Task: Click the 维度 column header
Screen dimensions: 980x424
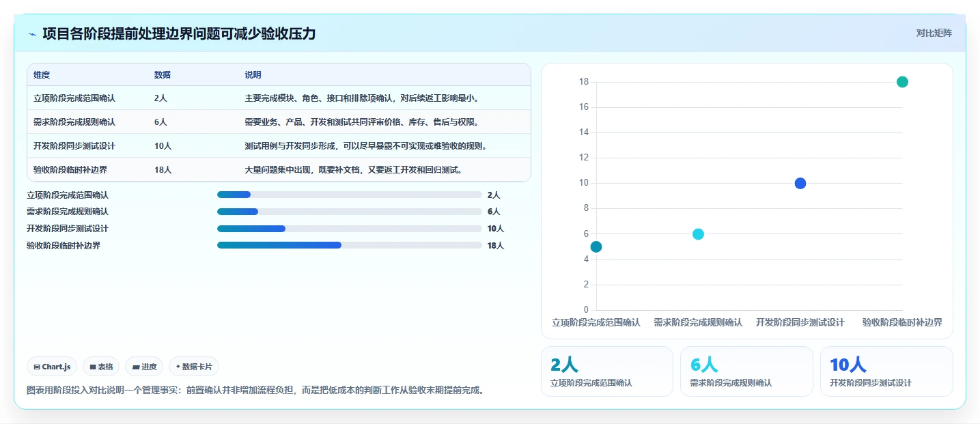Action: click(42, 75)
